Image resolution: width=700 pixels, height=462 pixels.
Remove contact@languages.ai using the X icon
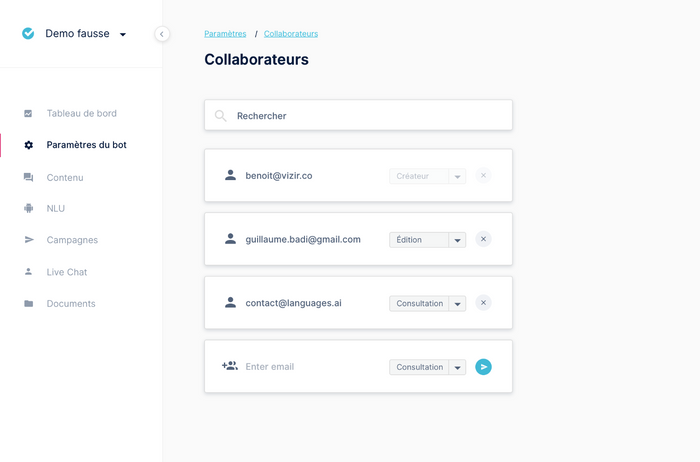click(483, 303)
